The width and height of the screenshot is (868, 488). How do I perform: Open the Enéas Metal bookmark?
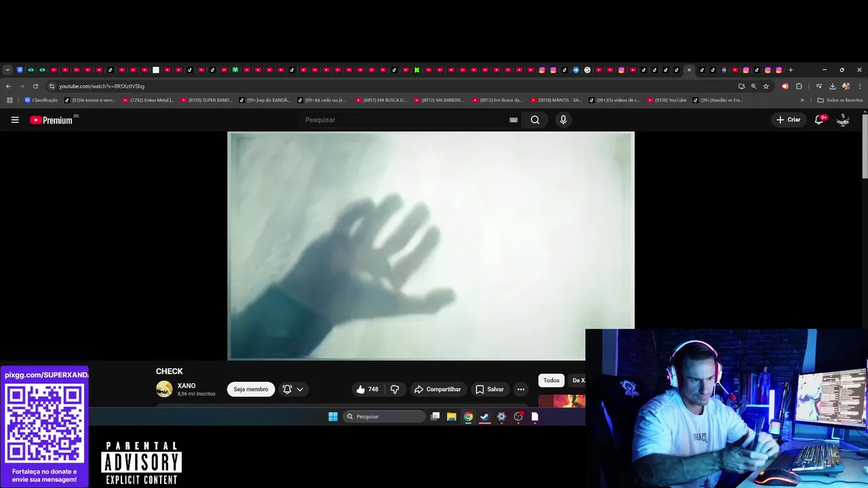148,100
